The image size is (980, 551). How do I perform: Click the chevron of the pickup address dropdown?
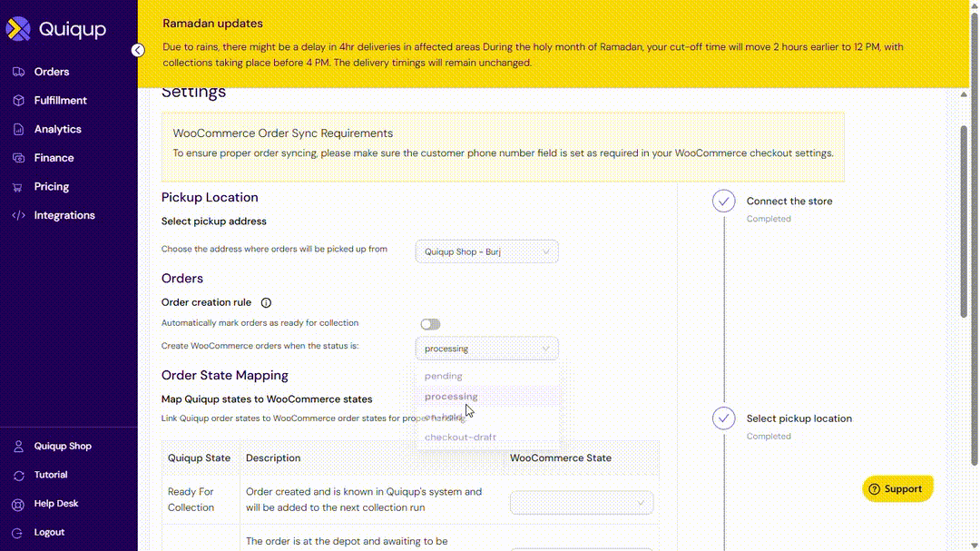coord(545,252)
